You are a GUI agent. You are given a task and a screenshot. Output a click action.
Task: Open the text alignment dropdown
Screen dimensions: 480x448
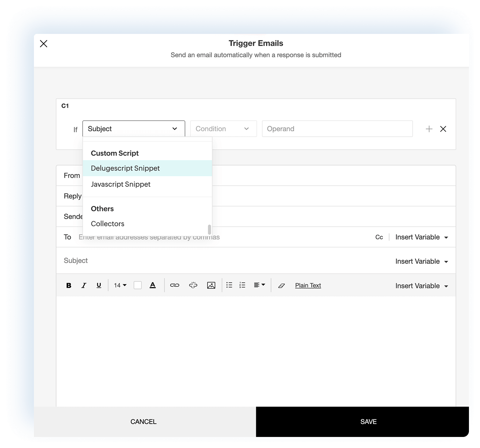click(259, 285)
